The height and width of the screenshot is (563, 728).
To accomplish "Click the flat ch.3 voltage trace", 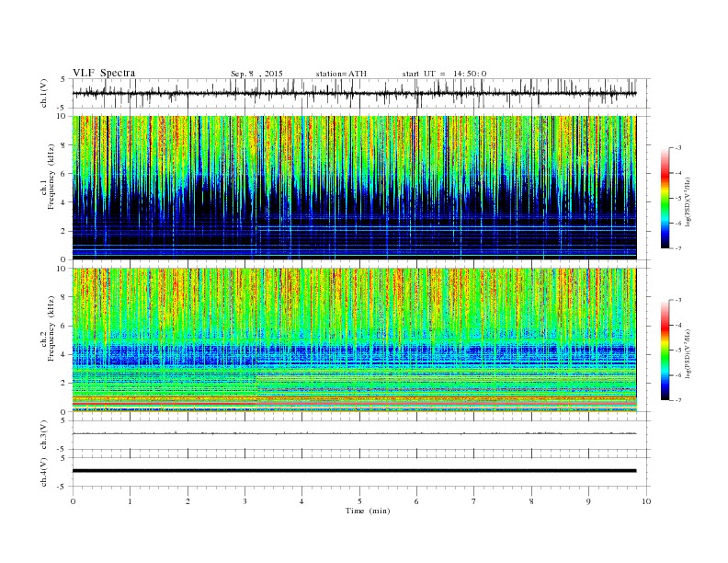I will (x=354, y=433).
